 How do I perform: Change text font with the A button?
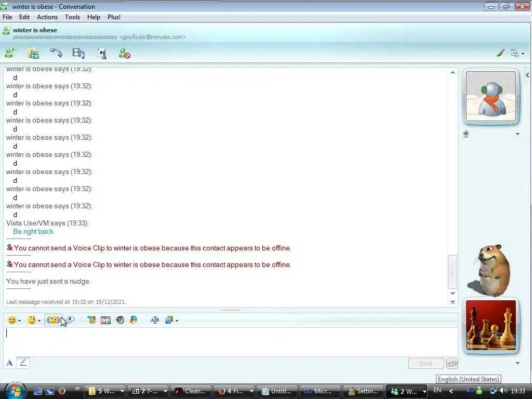(9, 363)
